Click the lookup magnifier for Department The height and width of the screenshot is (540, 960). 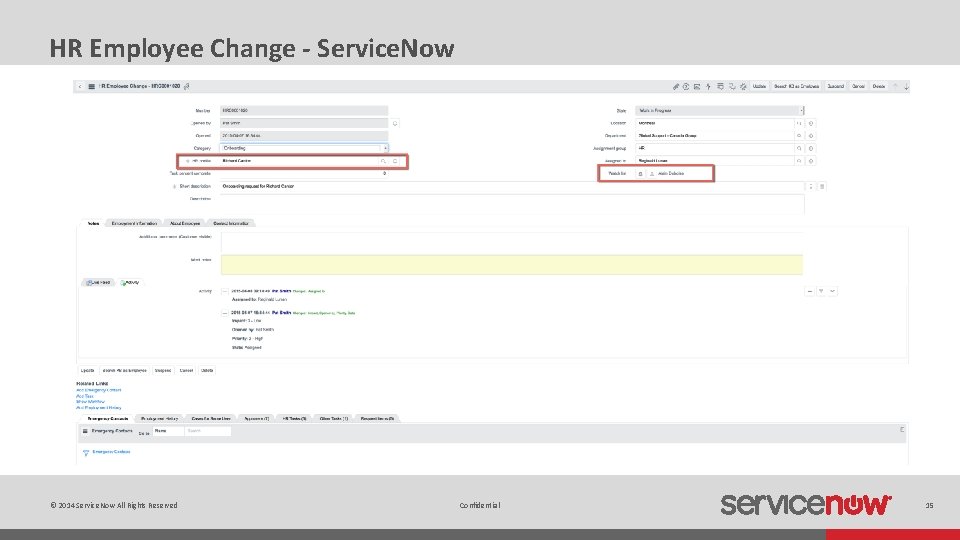(799, 136)
